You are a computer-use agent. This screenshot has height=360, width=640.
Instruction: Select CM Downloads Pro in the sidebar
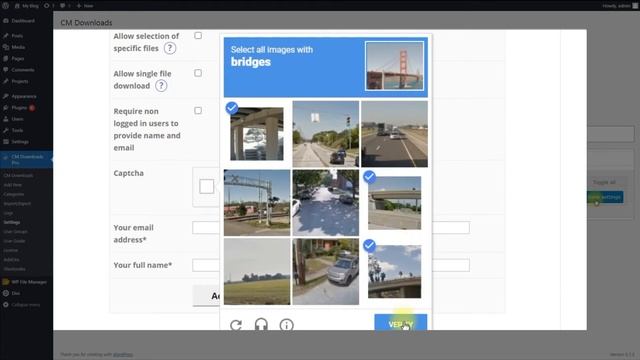27,160
